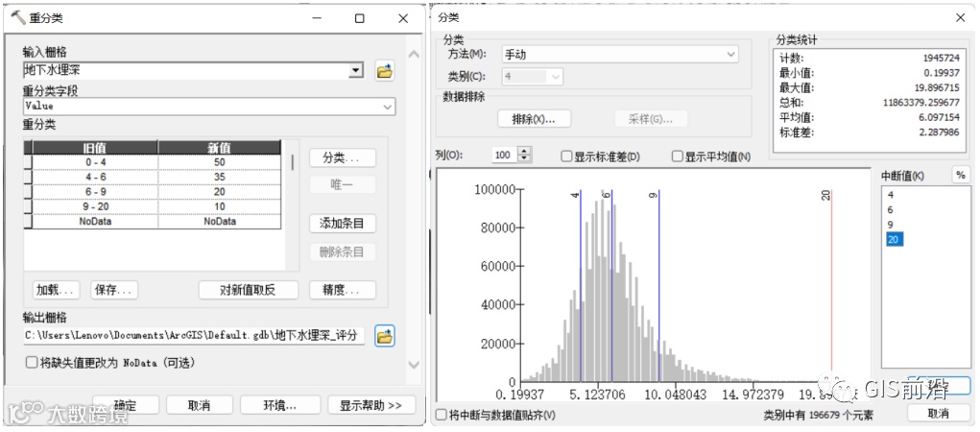Click 取消 in Reclassify dialog

[x=200, y=404]
